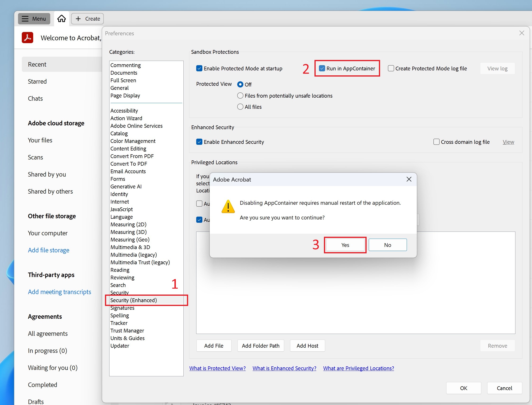Select Commenting category
532x405 pixels.
click(x=146, y=65)
